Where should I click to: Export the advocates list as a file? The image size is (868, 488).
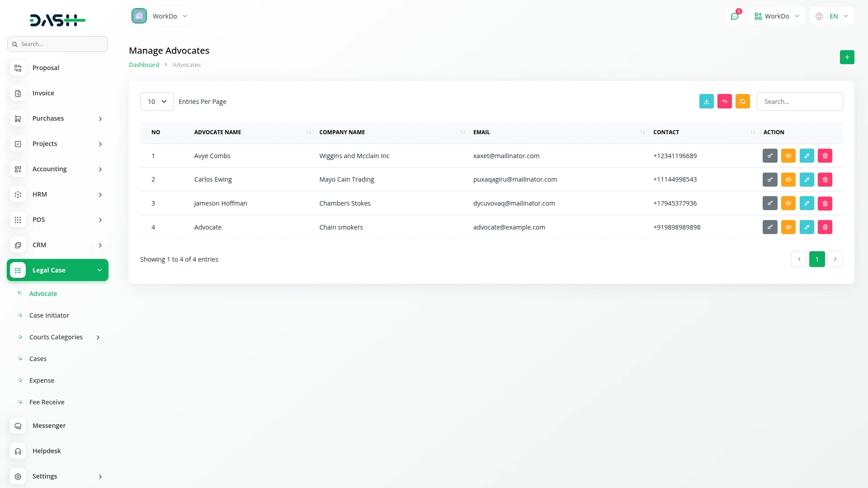(x=707, y=101)
